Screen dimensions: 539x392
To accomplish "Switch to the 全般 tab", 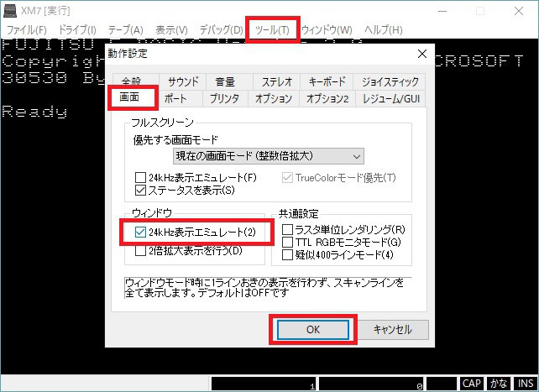I will 135,81.
